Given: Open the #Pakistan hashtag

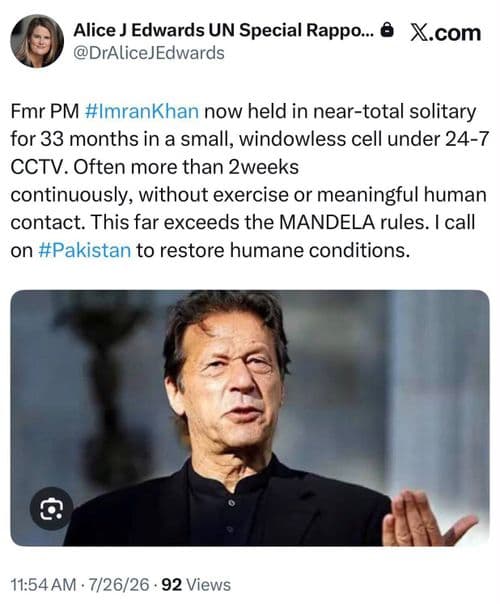Looking at the screenshot, I should pos(85,250).
